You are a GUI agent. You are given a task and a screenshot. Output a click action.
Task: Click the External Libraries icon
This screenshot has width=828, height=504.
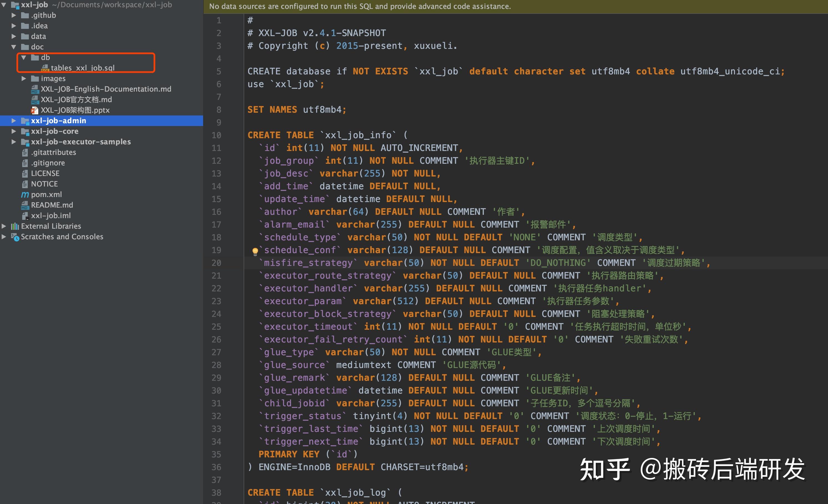pyautogui.click(x=15, y=226)
